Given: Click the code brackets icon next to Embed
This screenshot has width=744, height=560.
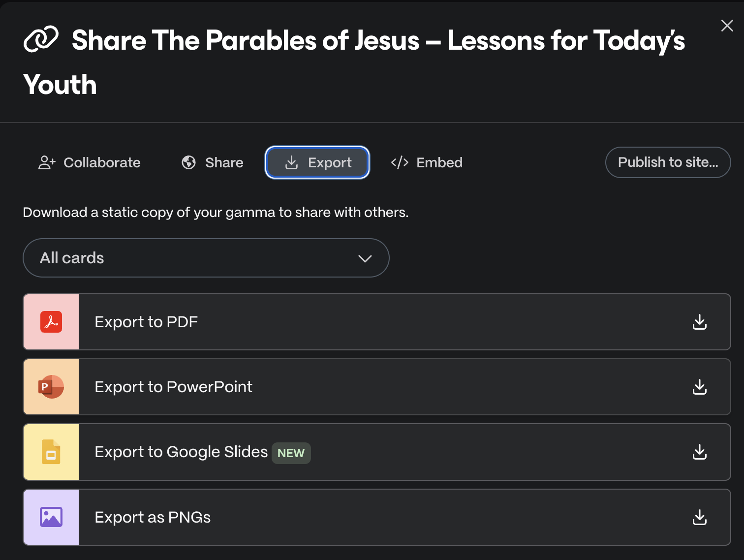Looking at the screenshot, I should (x=399, y=162).
